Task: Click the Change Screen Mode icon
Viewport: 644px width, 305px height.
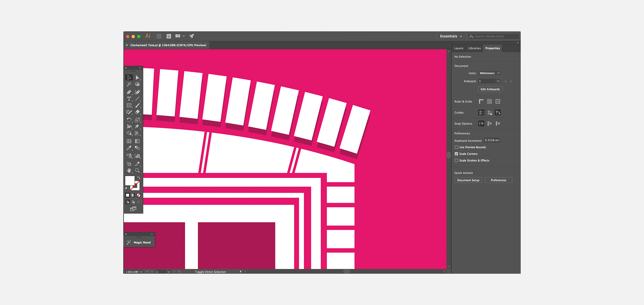Action: tap(133, 209)
